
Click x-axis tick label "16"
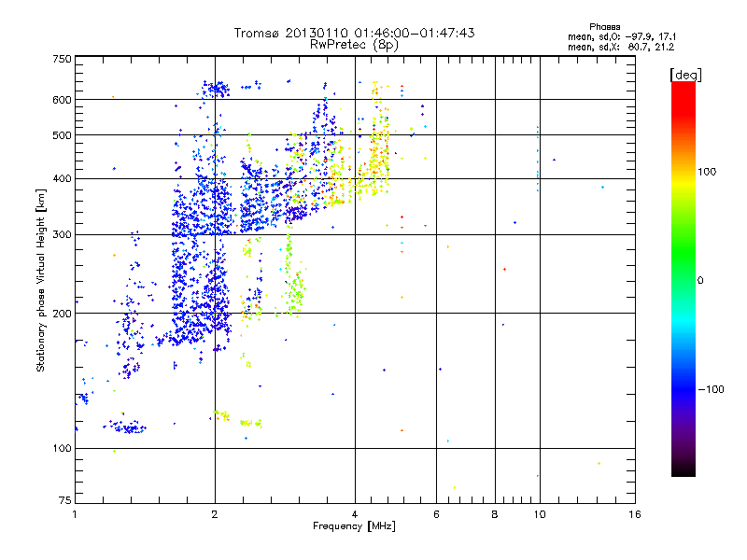(x=635, y=514)
